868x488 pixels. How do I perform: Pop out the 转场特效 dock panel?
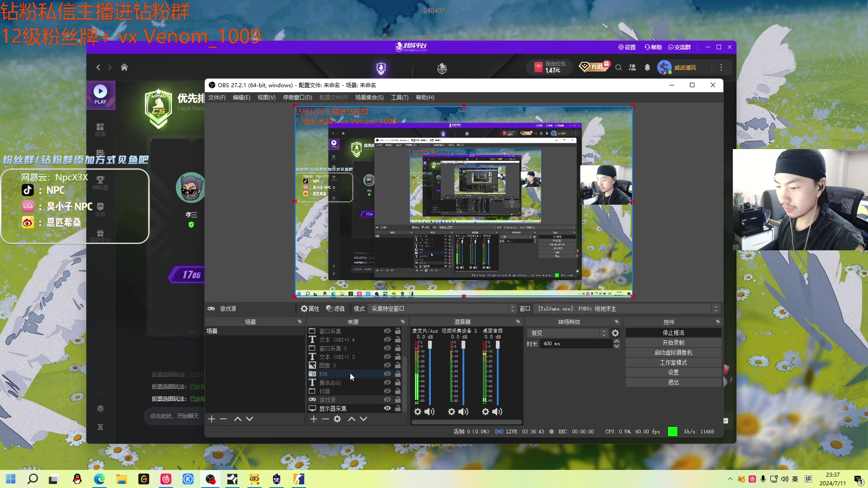(617, 322)
